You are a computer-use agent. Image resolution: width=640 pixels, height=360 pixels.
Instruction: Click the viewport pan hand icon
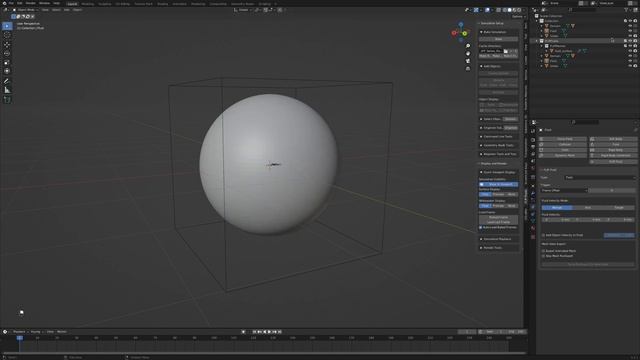468,53
